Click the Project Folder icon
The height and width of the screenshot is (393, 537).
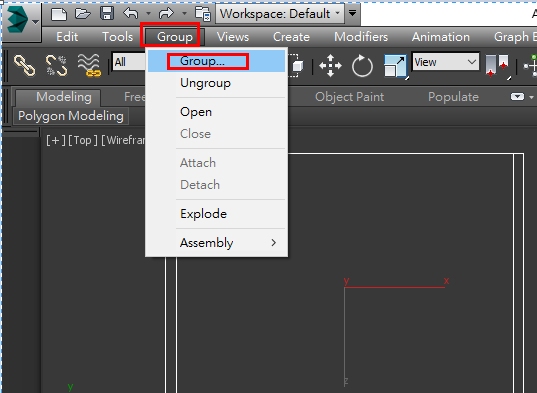coord(203,14)
